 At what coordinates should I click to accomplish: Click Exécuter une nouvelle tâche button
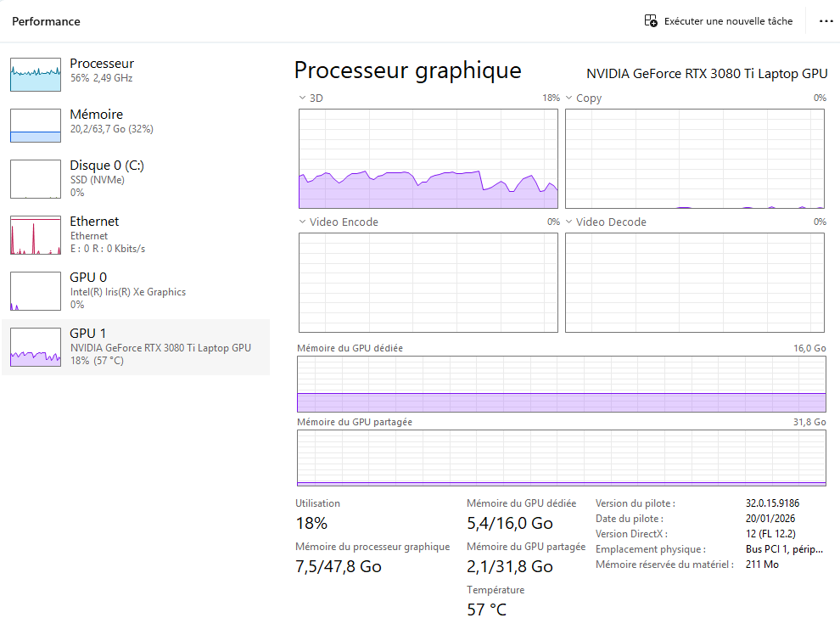(x=728, y=21)
